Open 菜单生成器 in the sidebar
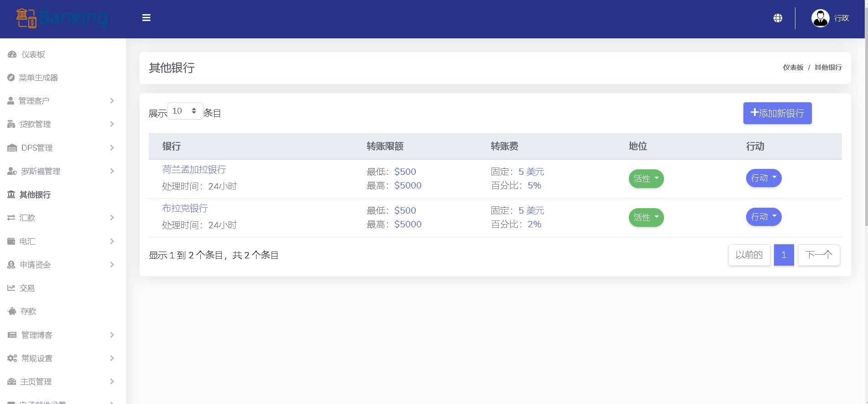This screenshot has height=404, width=868. [x=38, y=78]
